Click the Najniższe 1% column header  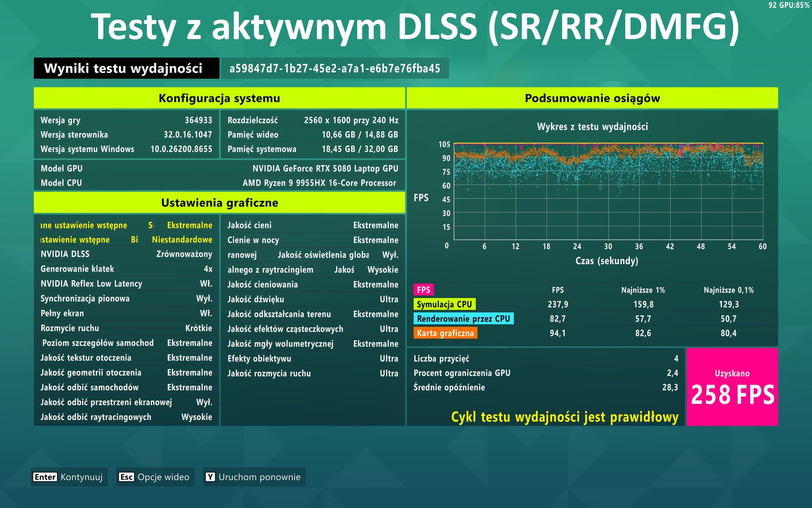click(643, 290)
